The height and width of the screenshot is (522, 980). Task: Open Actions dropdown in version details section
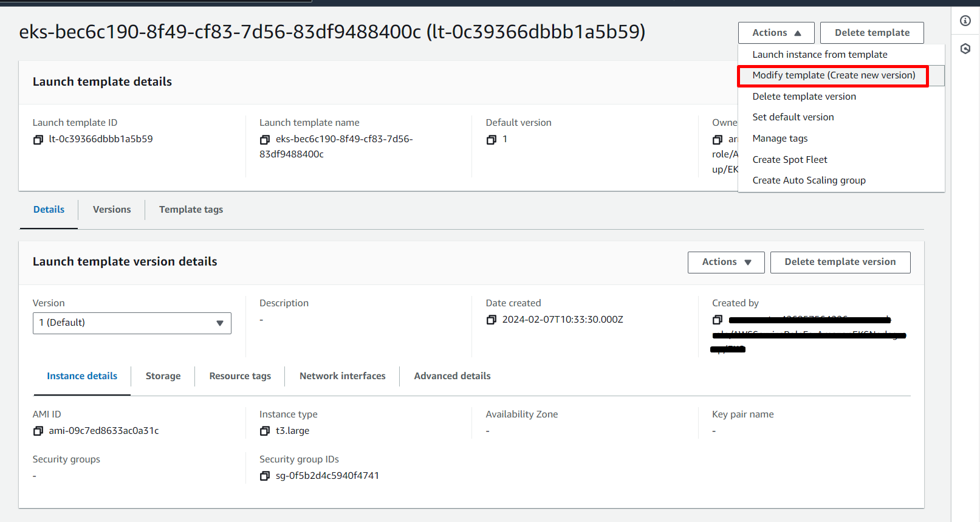click(x=726, y=262)
